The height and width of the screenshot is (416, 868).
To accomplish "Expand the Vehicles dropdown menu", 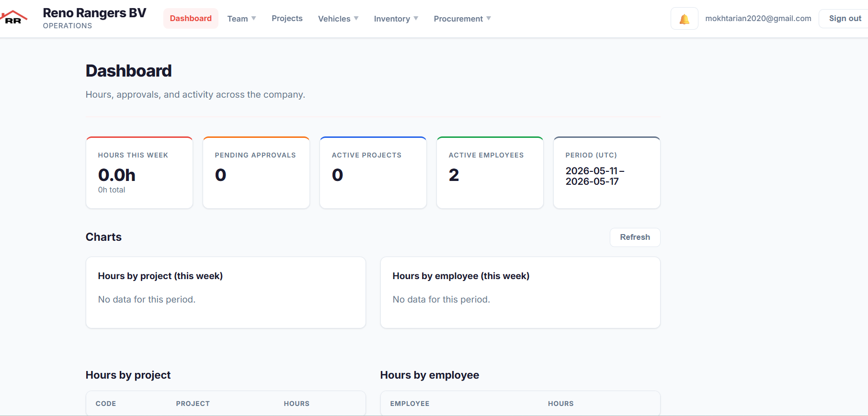I will (338, 19).
